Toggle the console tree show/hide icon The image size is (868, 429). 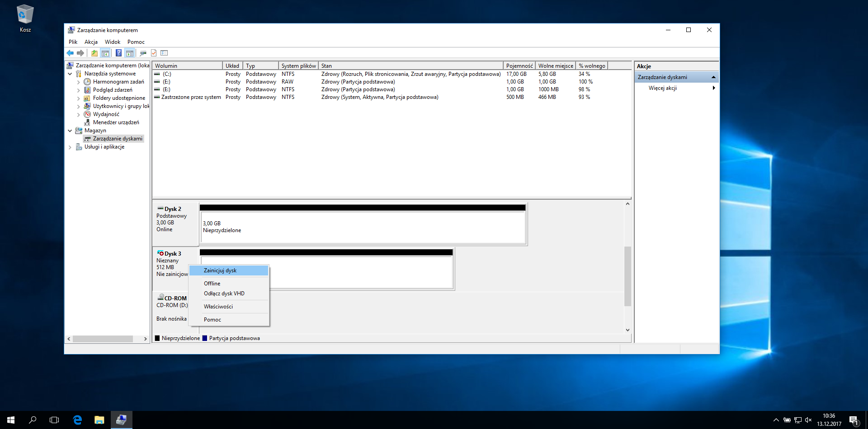[x=105, y=53]
